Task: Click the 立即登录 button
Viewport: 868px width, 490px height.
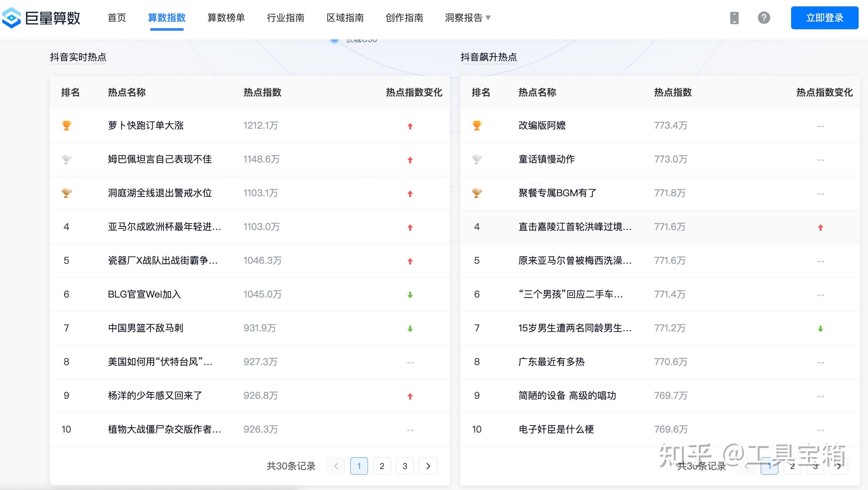Action: point(824,18)
